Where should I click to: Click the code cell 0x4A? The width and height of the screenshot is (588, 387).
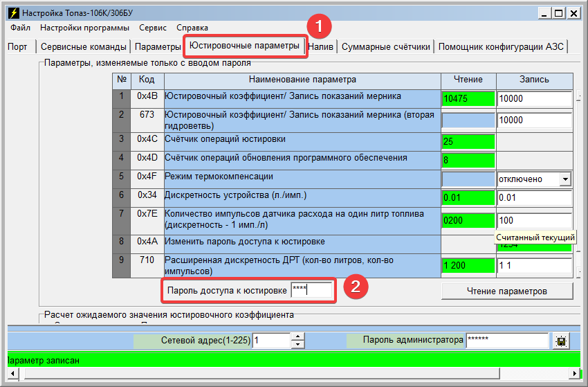click(147, 244)
